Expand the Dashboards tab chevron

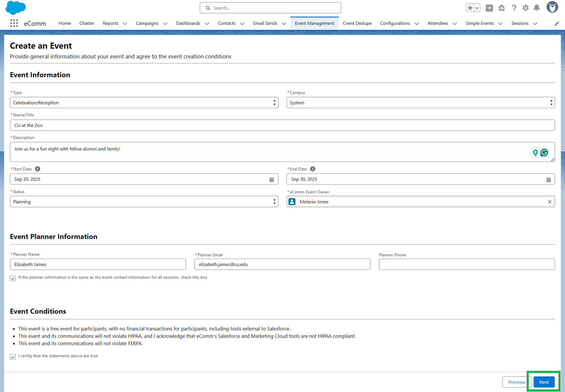(207, 23)
